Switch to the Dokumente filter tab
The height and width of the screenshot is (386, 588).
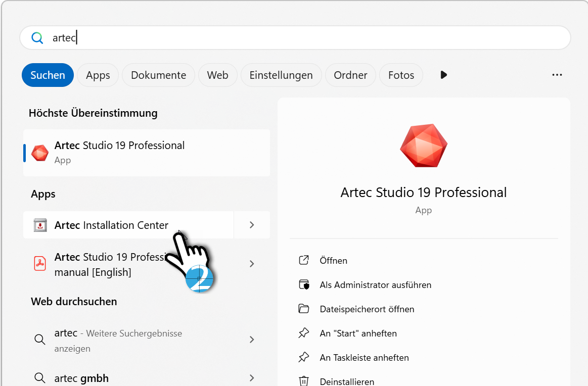(x=158, y=75)
